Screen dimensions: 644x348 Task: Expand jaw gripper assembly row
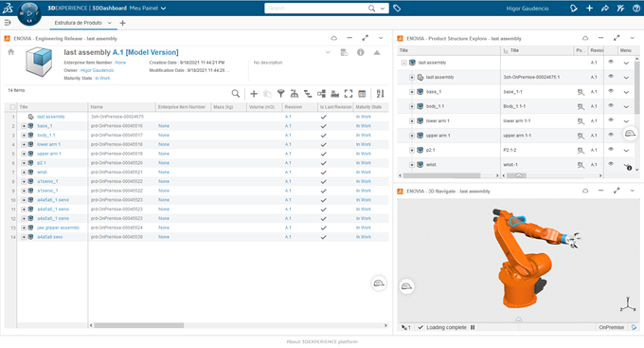coord(24,228)
